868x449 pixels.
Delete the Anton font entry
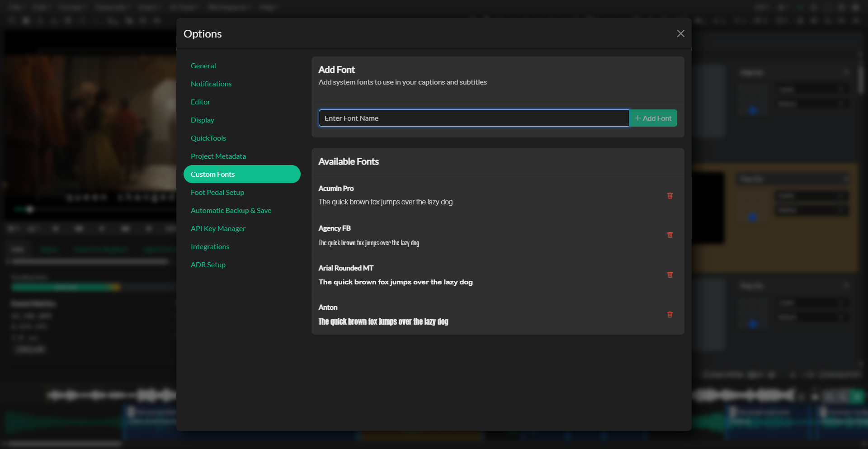670,314
